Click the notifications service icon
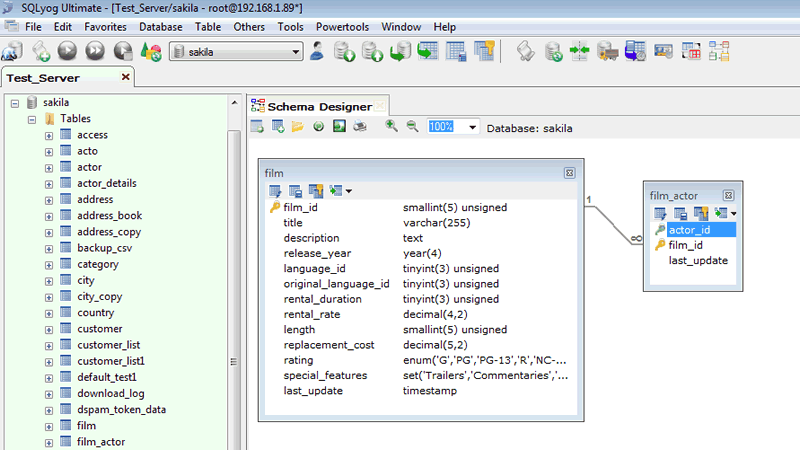 click(x=663, y=52)
